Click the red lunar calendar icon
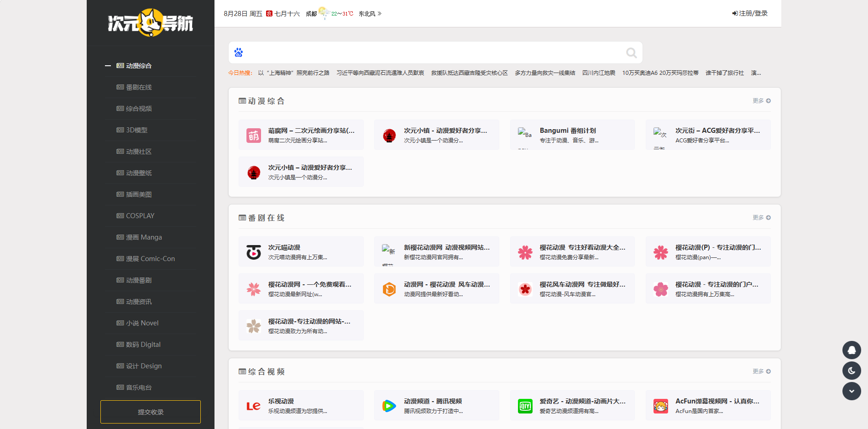868x429 pixels. (x=269, y=14)
